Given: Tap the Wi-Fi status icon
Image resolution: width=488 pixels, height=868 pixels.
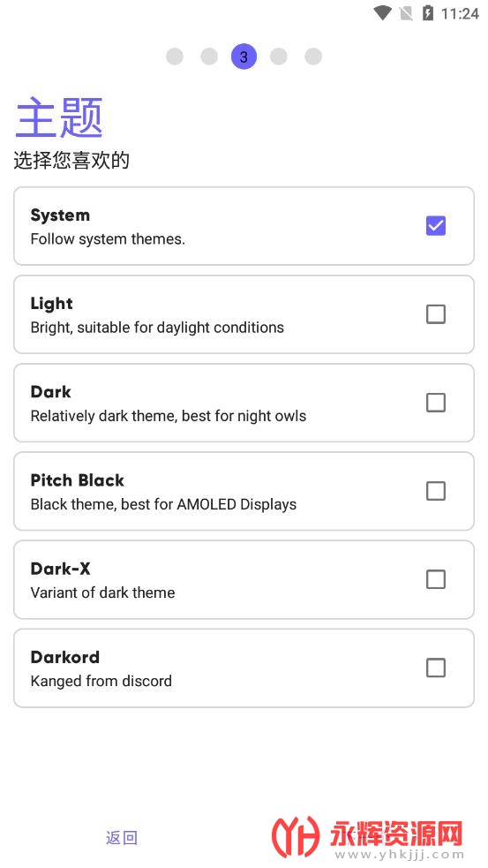Looking at the screenshot, I should coord(382,13).
